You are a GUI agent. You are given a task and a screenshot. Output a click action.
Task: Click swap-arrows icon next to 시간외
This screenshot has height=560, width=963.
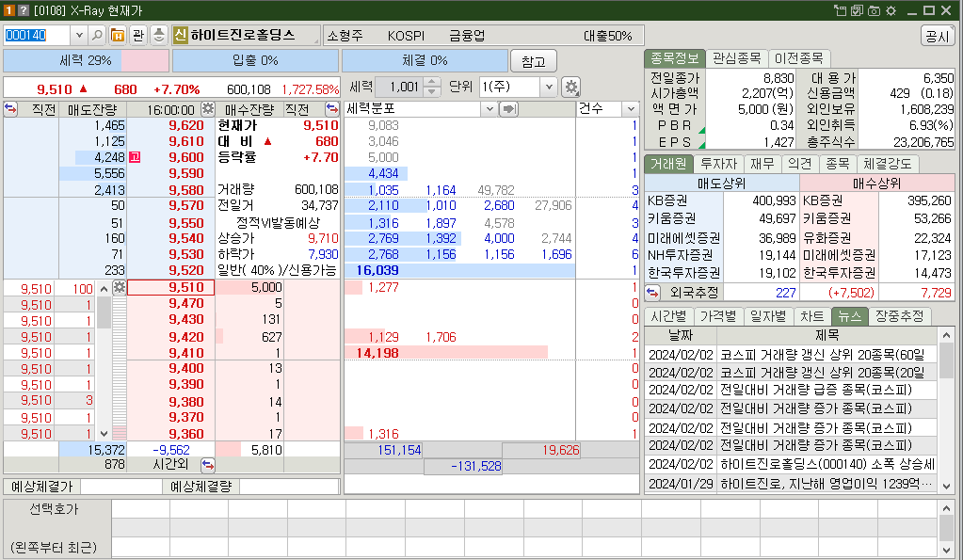pos(208,464)
